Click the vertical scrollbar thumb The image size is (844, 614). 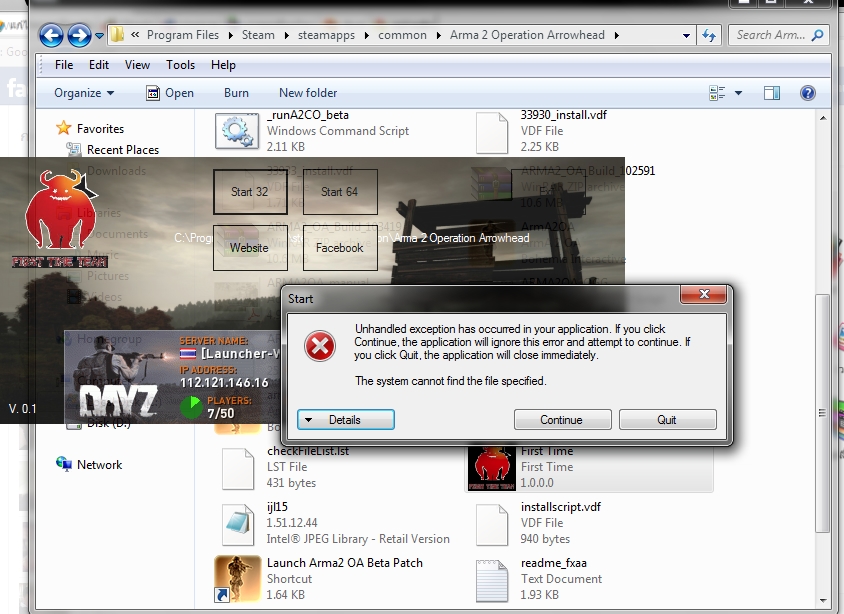(x=822, y=413)
